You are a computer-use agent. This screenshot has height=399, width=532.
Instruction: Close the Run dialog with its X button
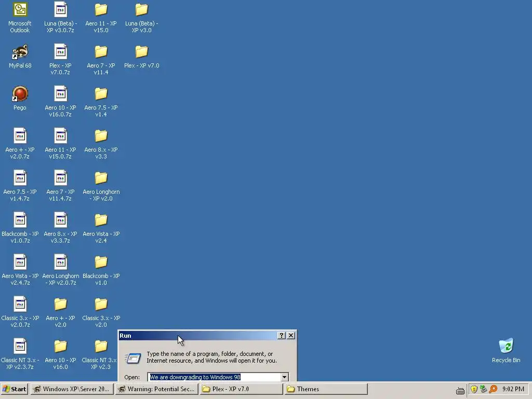tap(291, 336)
